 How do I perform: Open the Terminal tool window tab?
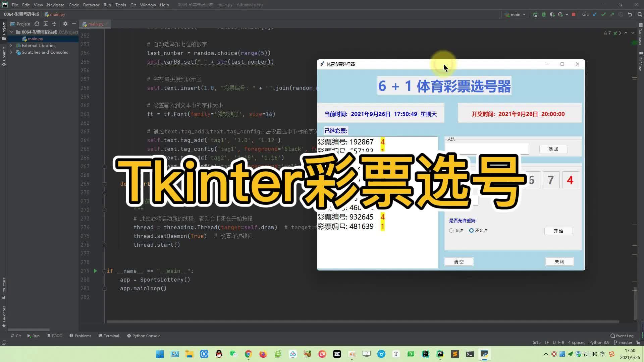[109, 336]
